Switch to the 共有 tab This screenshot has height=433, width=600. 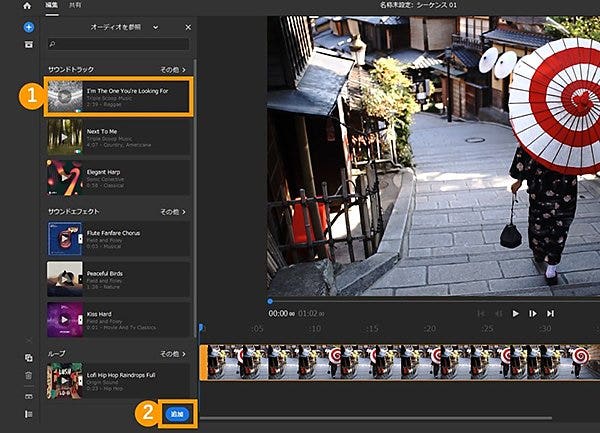[x=76, y=7]
